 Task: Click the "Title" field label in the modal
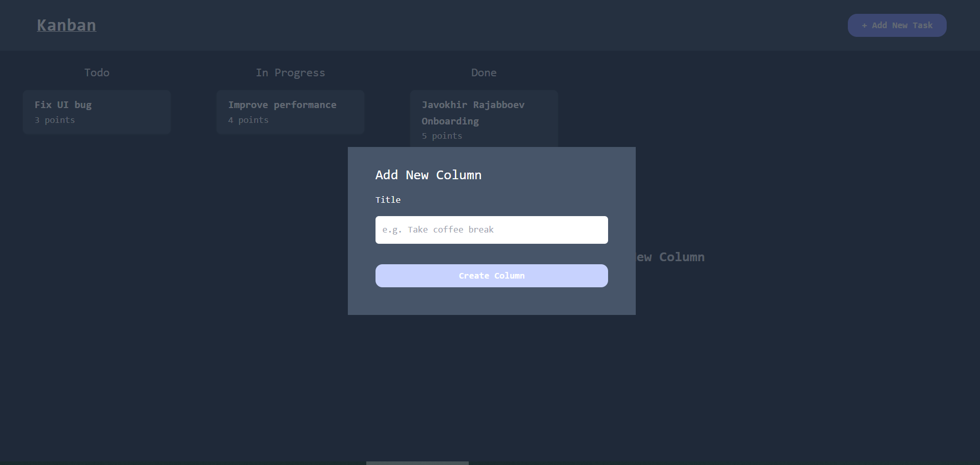(x=388, y=200)
